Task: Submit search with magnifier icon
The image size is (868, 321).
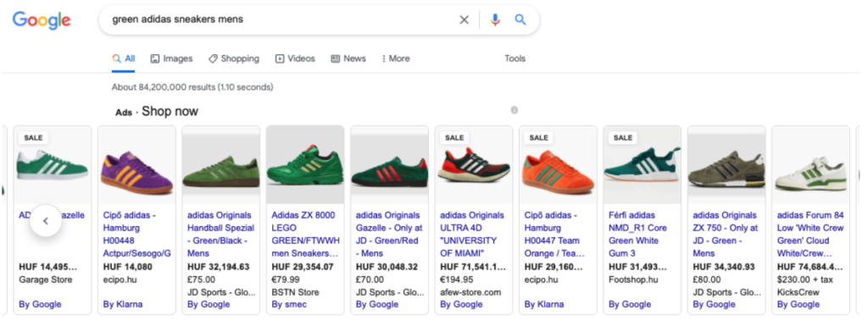Action: [520, 20]
